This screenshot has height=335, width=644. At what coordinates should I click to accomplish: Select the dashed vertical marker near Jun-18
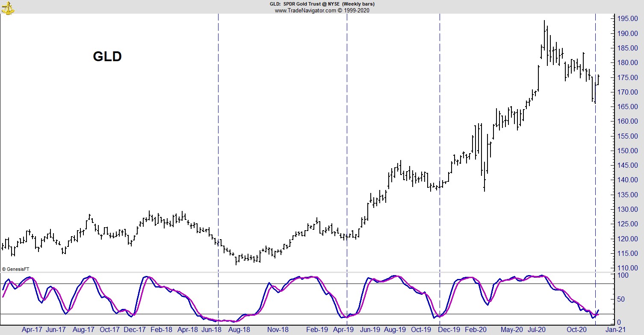tap(219, 128)
